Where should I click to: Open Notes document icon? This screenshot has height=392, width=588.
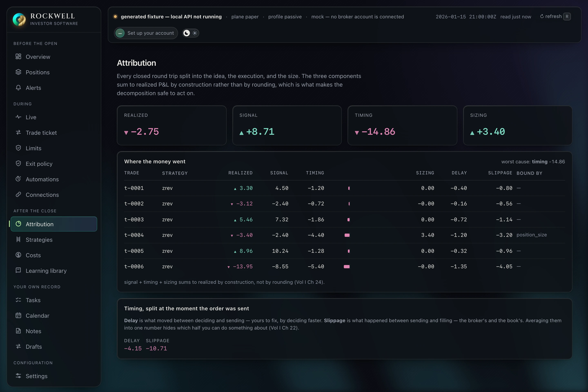click(x=18, y=331)
